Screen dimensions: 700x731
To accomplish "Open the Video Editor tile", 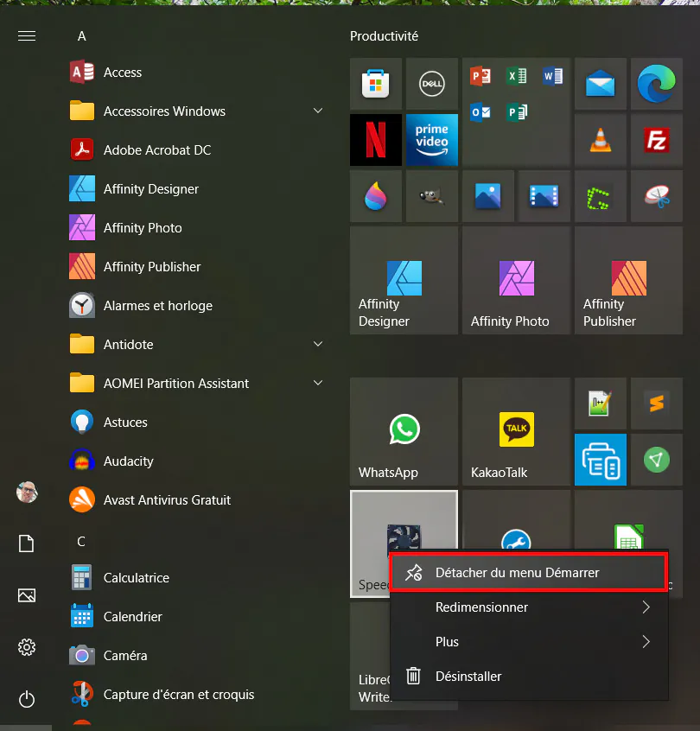I will pos(544,196).
